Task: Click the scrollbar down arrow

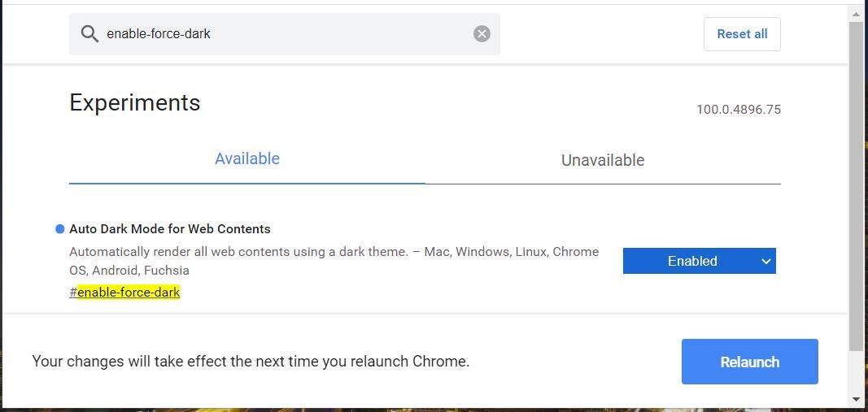Action: click(856, 399)
